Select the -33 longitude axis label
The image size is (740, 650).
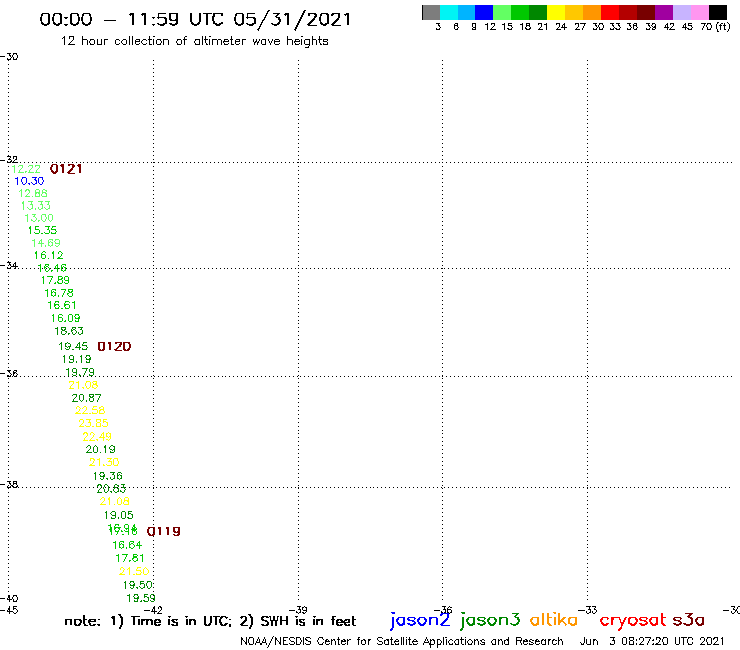click(x=588, y=610)
